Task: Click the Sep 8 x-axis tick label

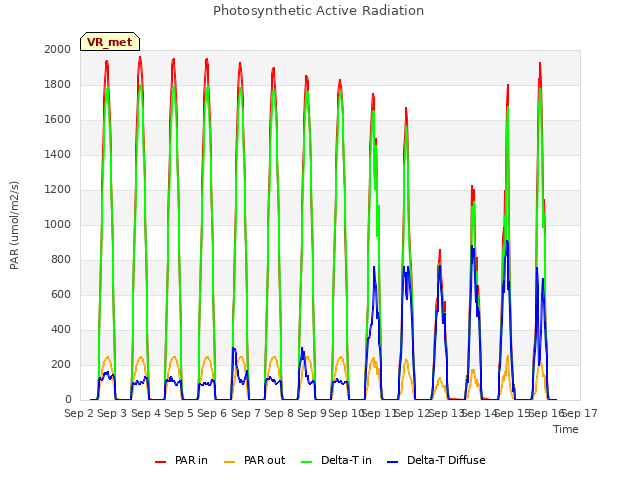Action: tap(279, 413)
